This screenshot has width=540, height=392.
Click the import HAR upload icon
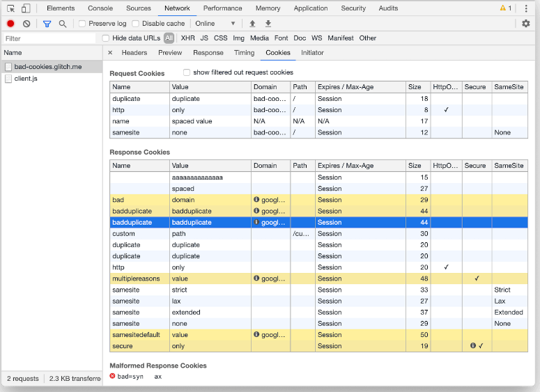pyautogui.click(x=252, y=24)
